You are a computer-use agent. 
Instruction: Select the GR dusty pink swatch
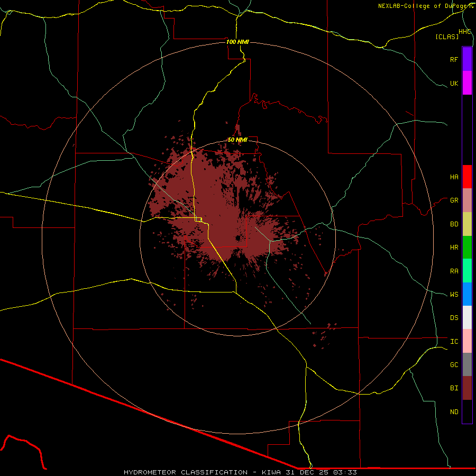click(467, 200)
